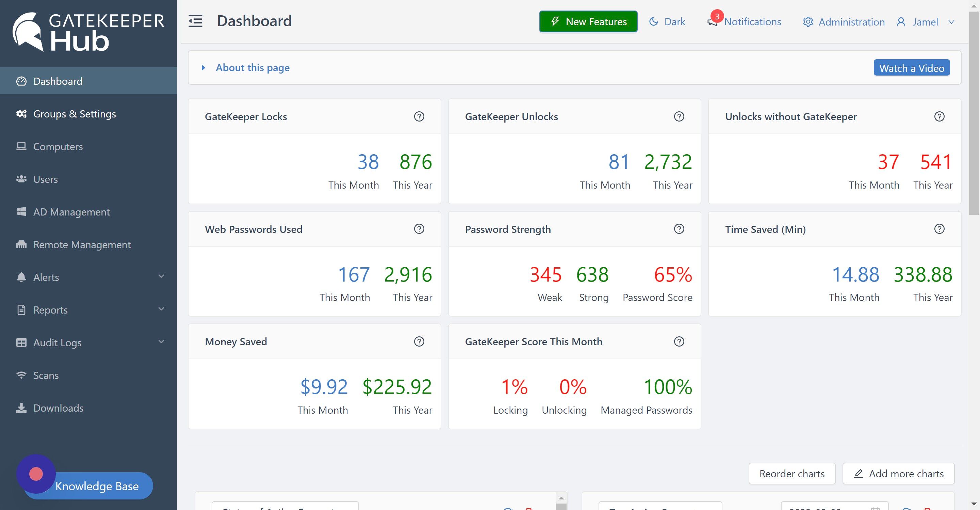Open help for GateKeeper Score This Month
980x510 pixels.
coord(679,341)
